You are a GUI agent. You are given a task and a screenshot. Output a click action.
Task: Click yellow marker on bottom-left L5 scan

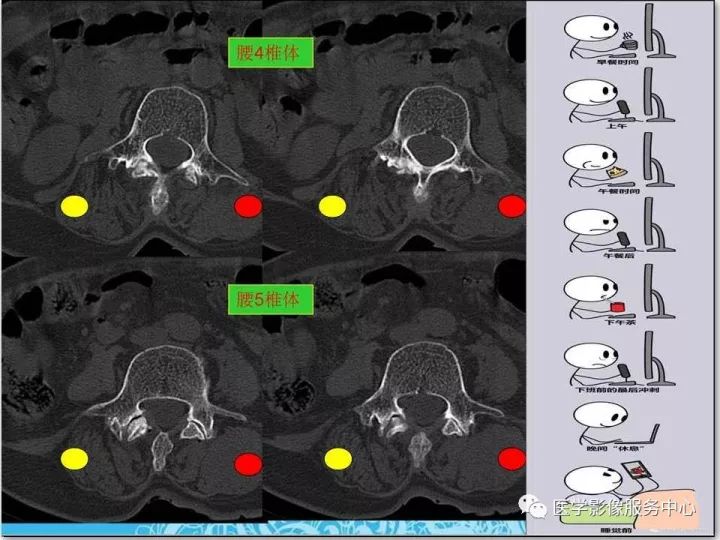pos(74,459)
